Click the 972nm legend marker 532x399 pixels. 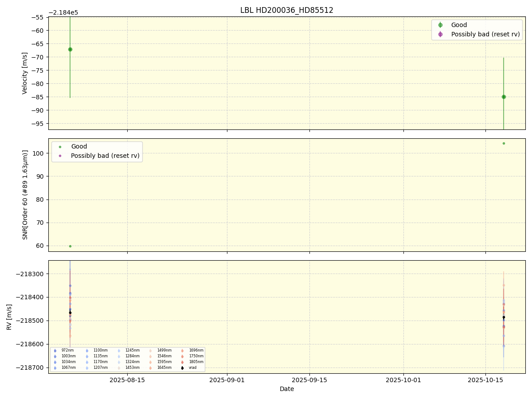click(55, 351)
